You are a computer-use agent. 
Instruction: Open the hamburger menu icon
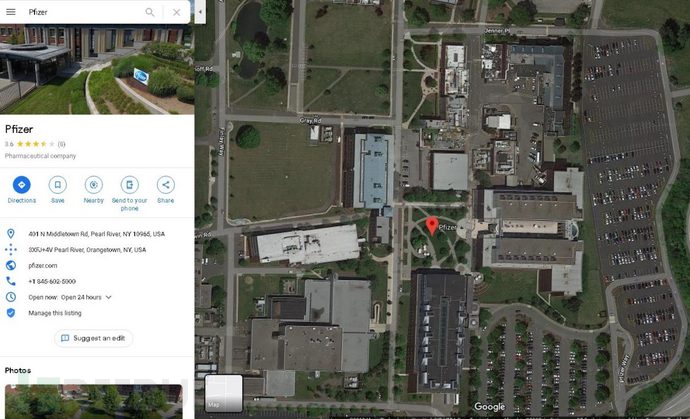pyautogui.click(x=11, y=12)
